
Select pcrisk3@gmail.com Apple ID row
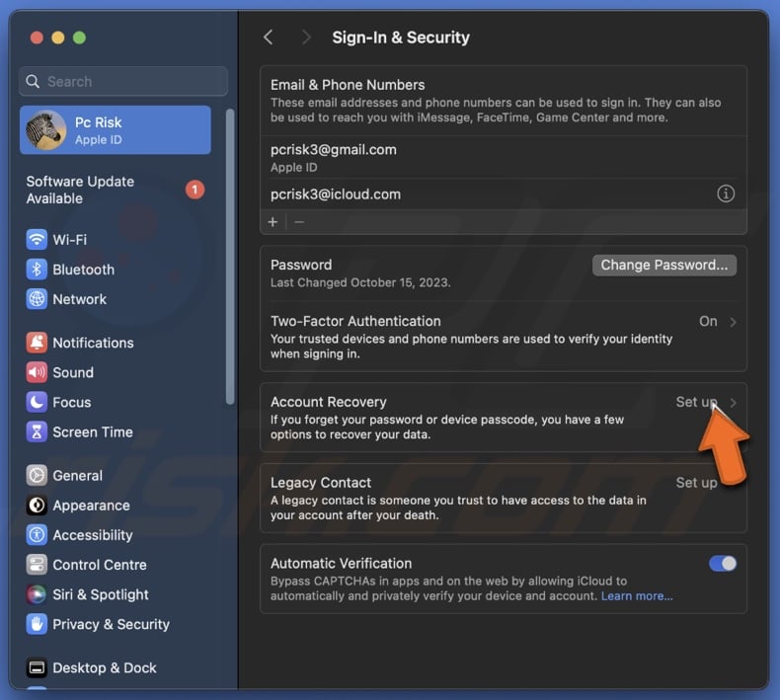point(503,158)
